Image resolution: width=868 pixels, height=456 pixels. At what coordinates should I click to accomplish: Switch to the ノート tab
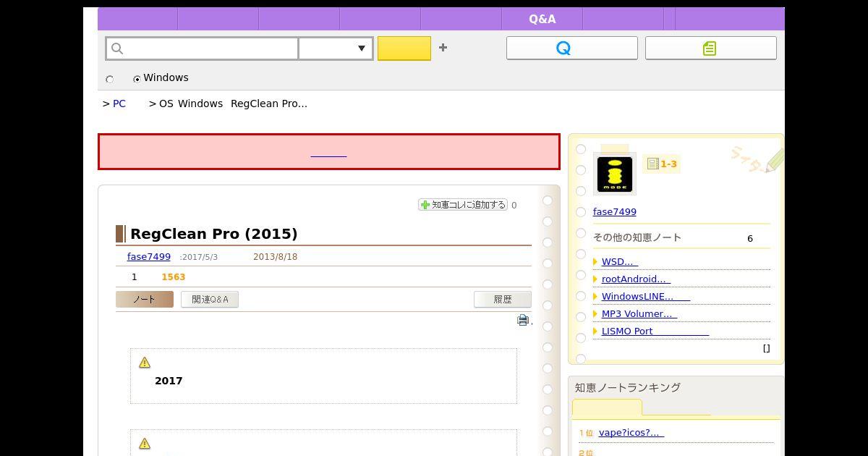pos(145,300)
